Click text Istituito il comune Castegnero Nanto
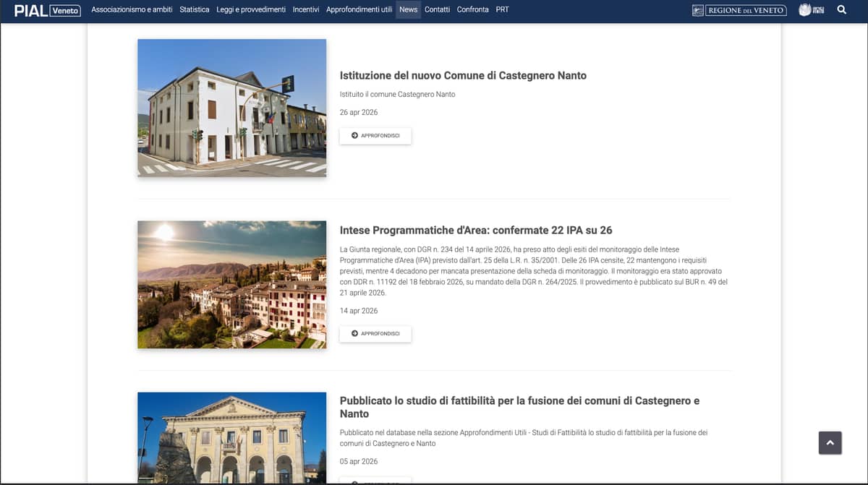 [398, 94]
